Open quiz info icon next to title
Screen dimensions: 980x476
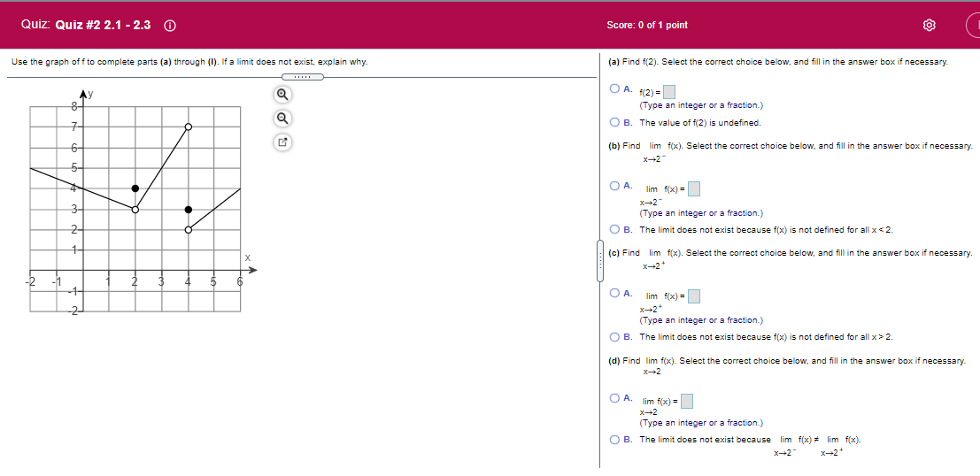coord(170,26)
